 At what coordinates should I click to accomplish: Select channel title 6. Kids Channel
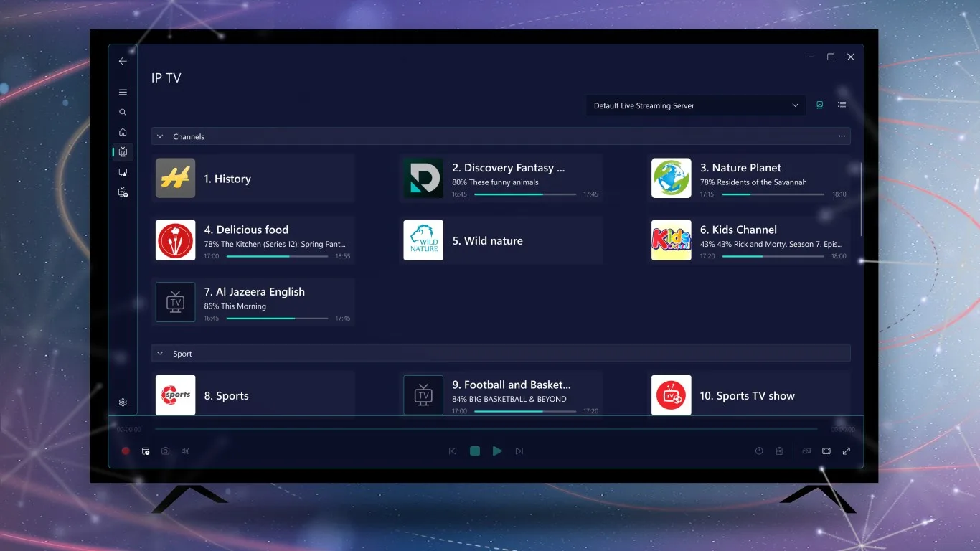[x=738, y=230]
